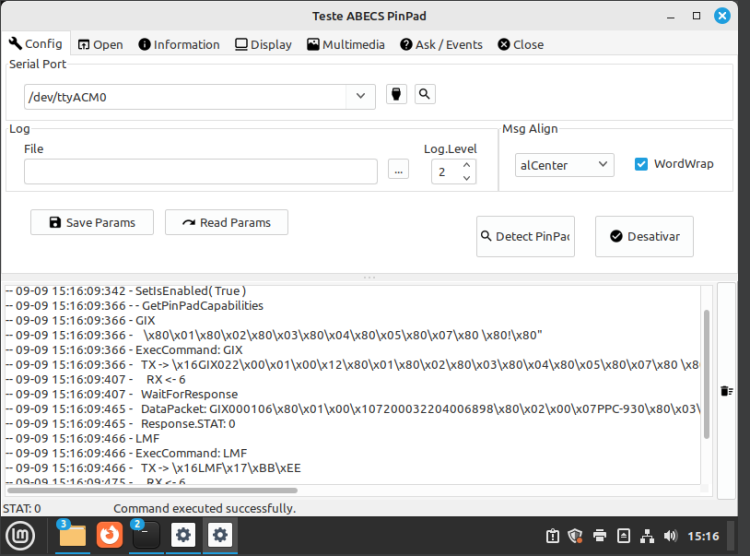Screen dimensions: 750x556
Task: Minimize the Teste ABECS PinPad window
Action: click(671, 16)
